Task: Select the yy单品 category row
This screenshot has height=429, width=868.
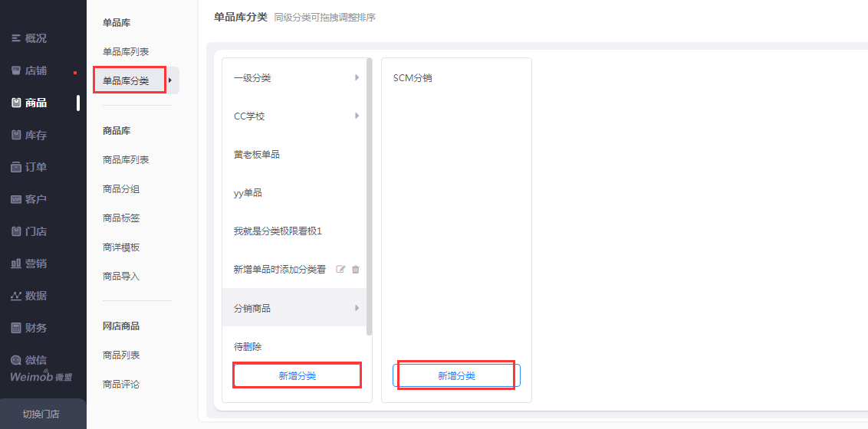Action: pyautogui.click(x=294, y=193)
